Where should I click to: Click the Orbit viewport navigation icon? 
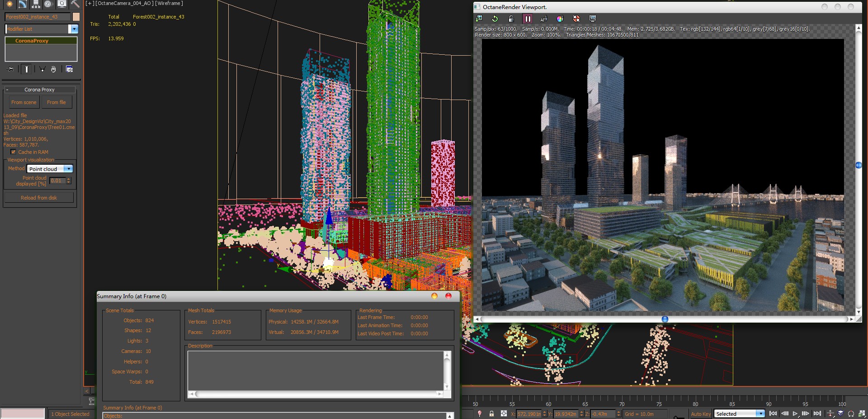(851, 414)
